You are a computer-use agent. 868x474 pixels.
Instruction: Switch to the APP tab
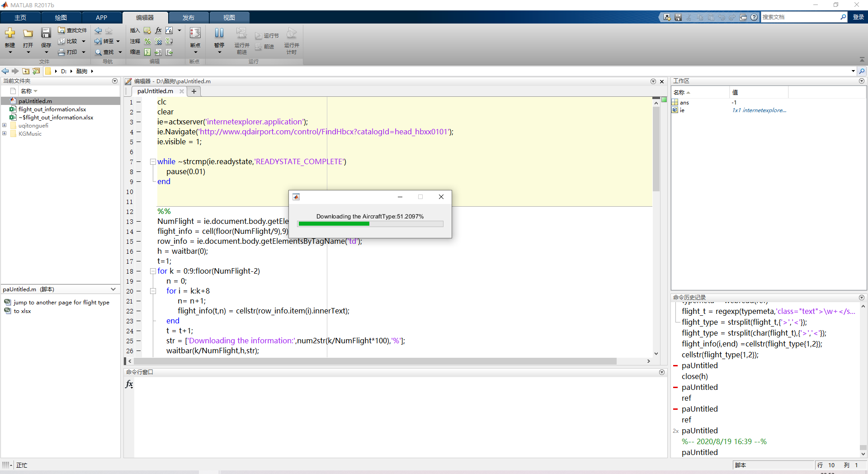tap(102, 18)
